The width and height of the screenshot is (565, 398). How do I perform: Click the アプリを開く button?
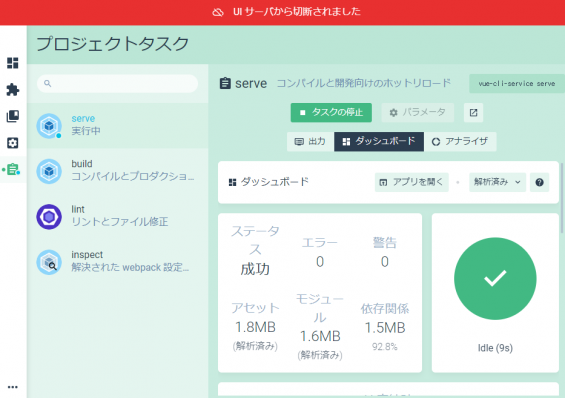pos(411,182)
